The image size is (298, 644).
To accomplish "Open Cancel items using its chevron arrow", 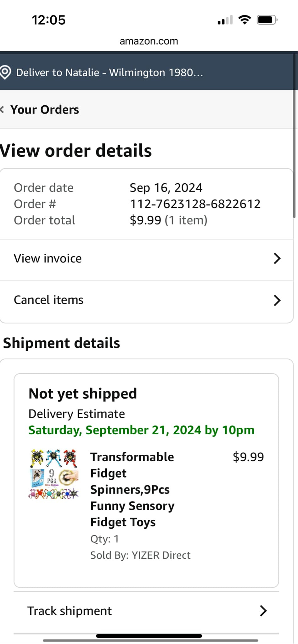I will [x=277, y=300].
